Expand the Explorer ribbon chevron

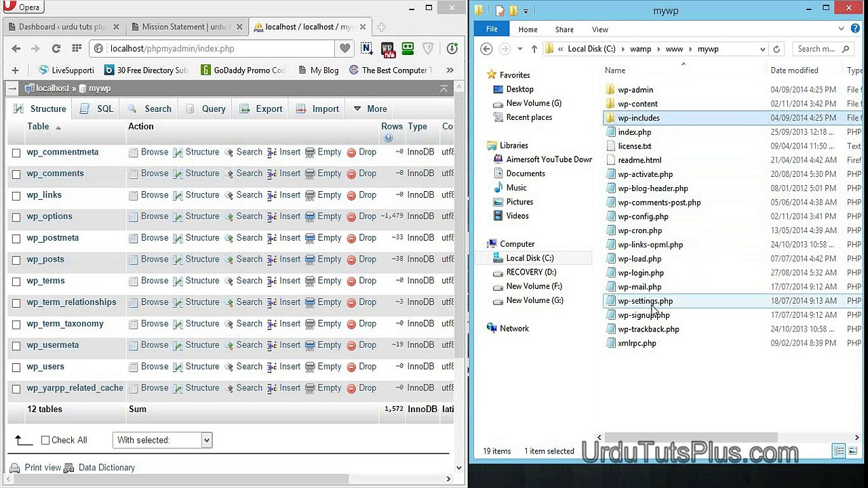841,29
